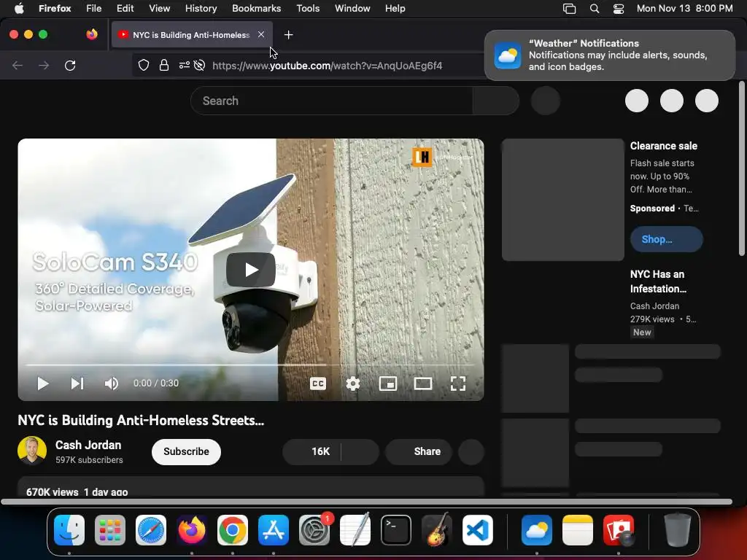
Task: Switch to theater mode view
Action: [x=422, y=384]
